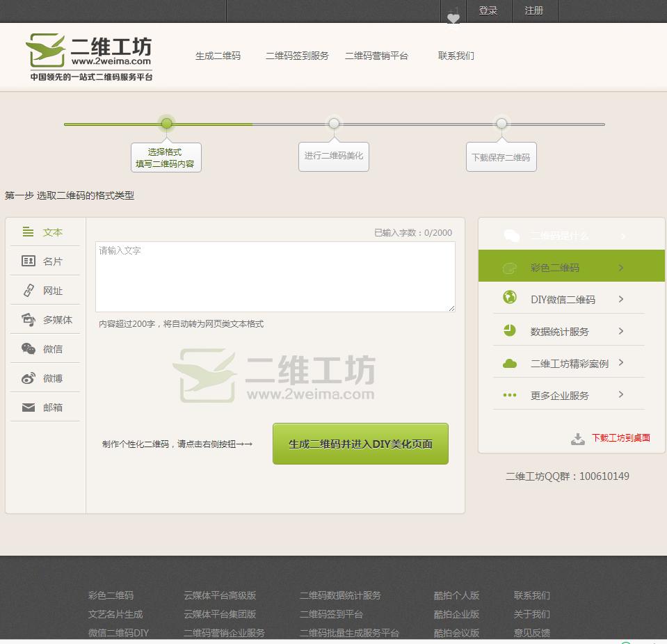Switch to the 名片 format tab
This screenshot has height=644, width=667.
[x=45, y=261]
